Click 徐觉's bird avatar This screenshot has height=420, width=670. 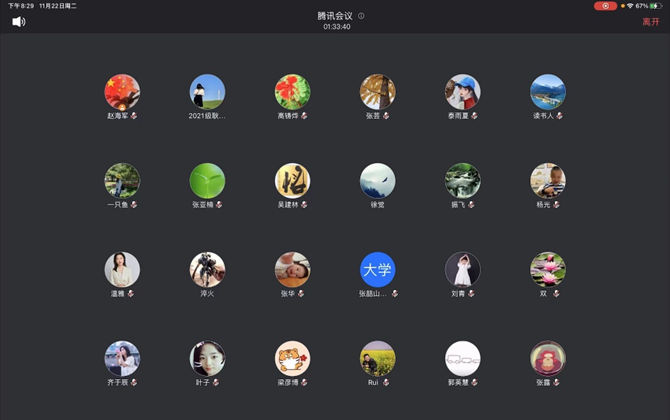tap(377, 181)
